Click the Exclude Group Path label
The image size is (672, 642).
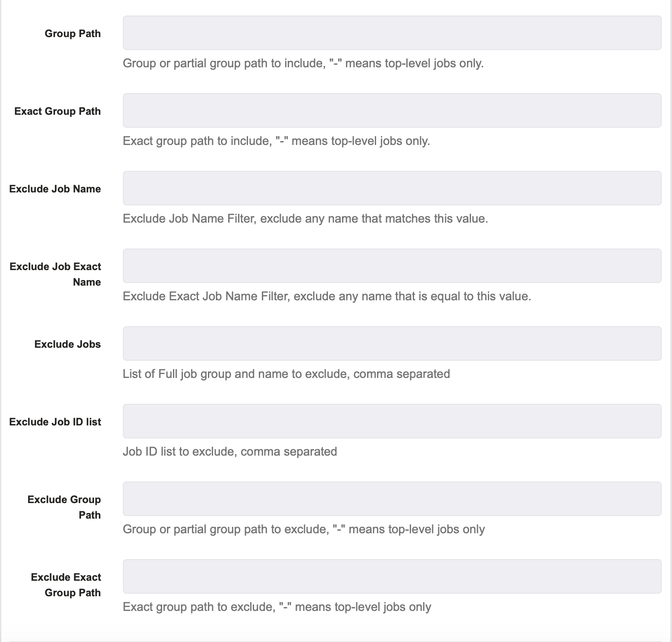click(64, 507)
